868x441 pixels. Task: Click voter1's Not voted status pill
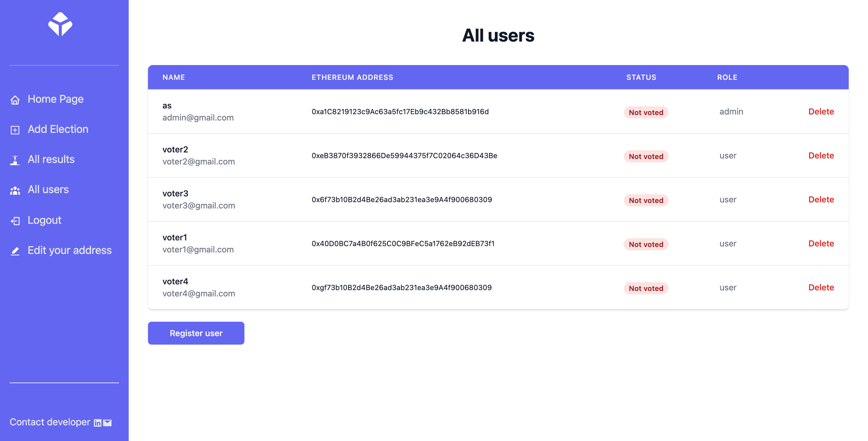[646, 244]
